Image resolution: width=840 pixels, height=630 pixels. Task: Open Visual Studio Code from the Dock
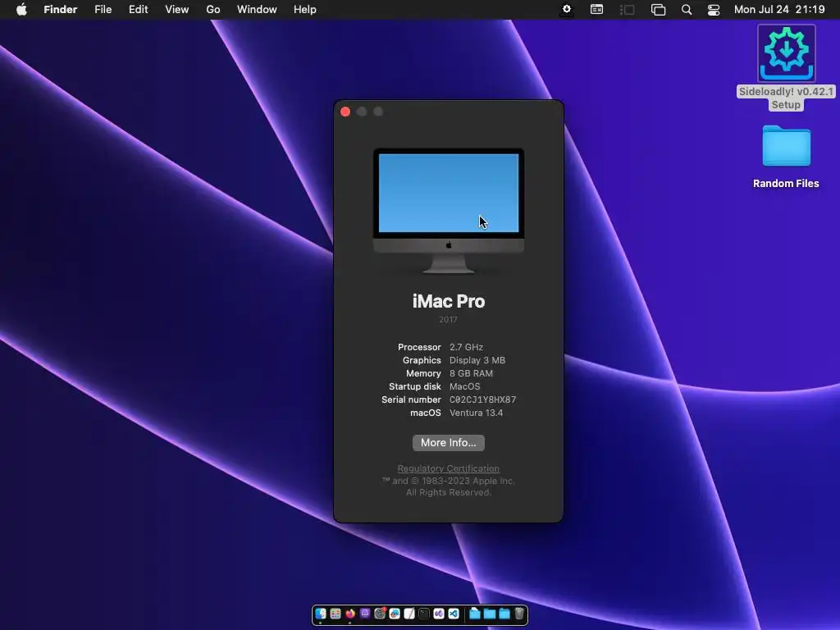(453, 614)
